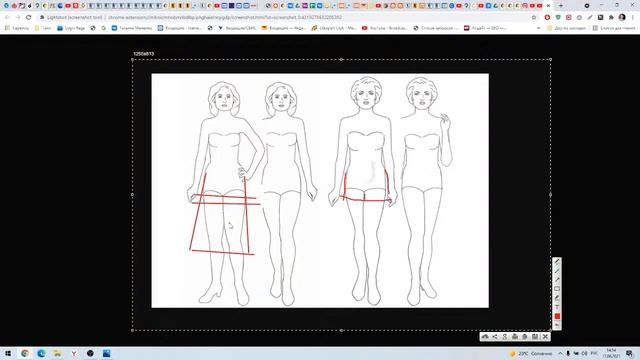Reload the browser page
This screenshot has height=360, width=640.
29,18
